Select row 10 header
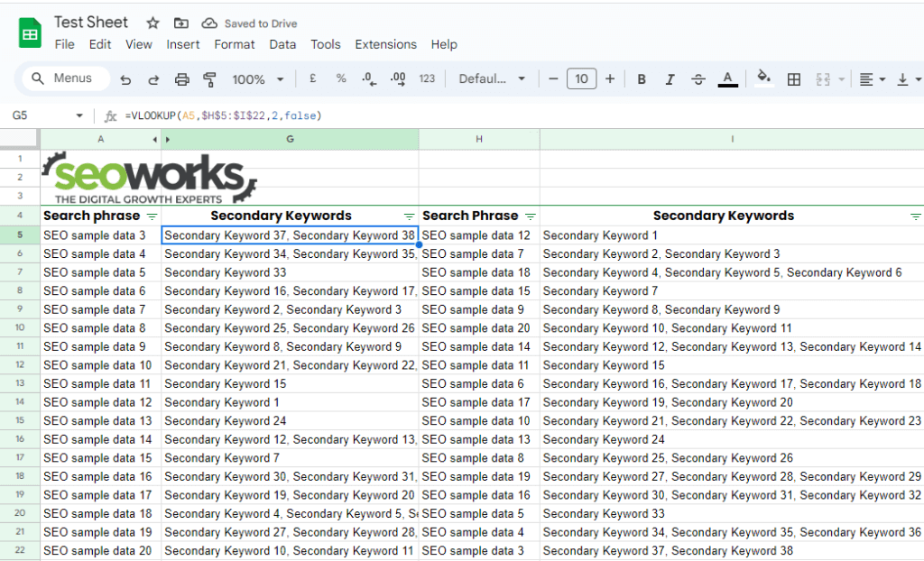This screenshot has width=924, height=561. (20, 327)
